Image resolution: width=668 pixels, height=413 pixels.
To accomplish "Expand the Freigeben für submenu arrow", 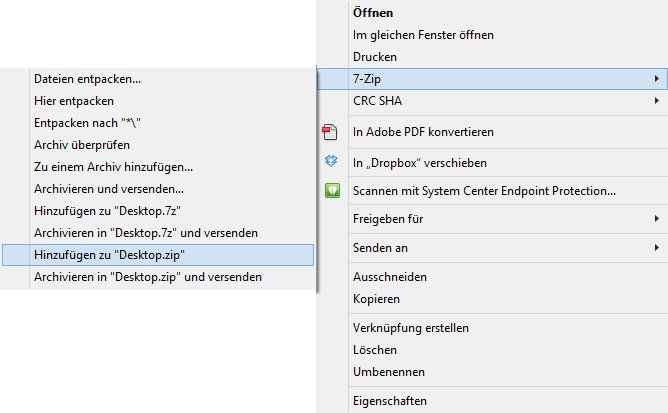I will pyautogui.click(x=656, y=219).
